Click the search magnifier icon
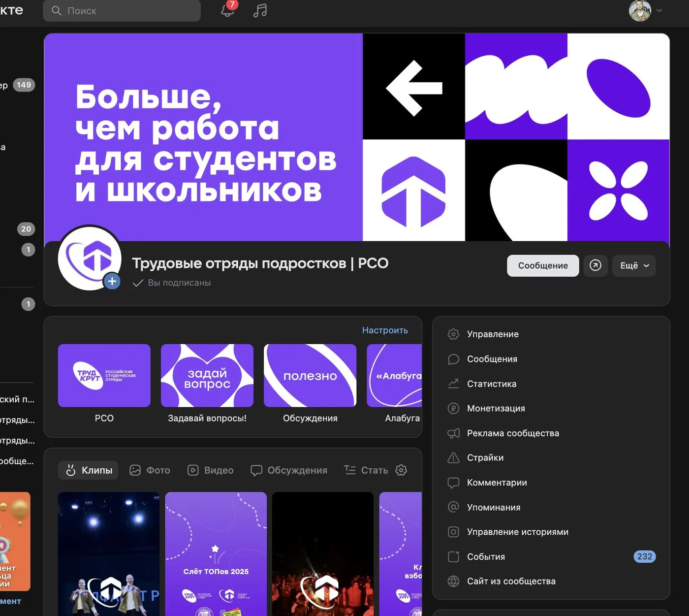The width and height of the screenshot is (689, 616). pyautogui.click(x=57, y=10)
